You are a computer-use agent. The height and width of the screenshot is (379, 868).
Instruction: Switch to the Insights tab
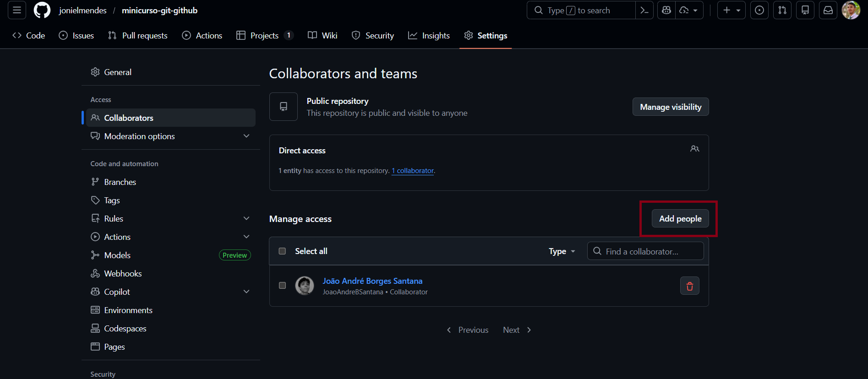coord(429,36)
